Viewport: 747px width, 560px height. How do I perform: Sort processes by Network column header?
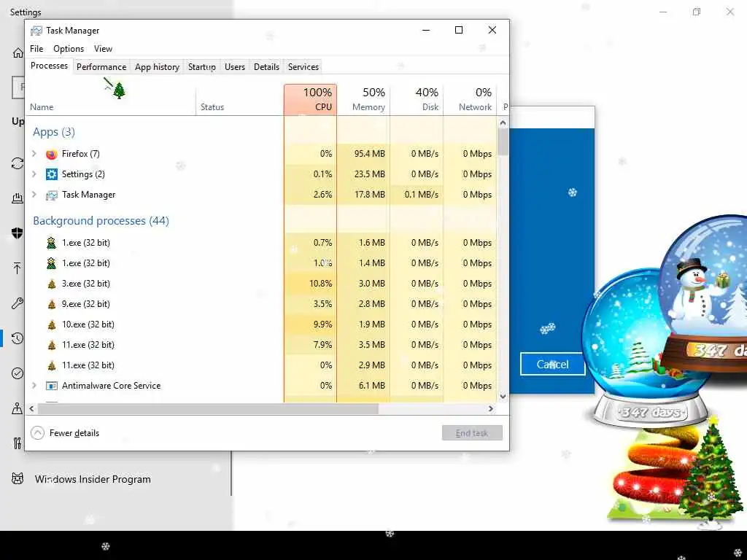click(470, 99)
